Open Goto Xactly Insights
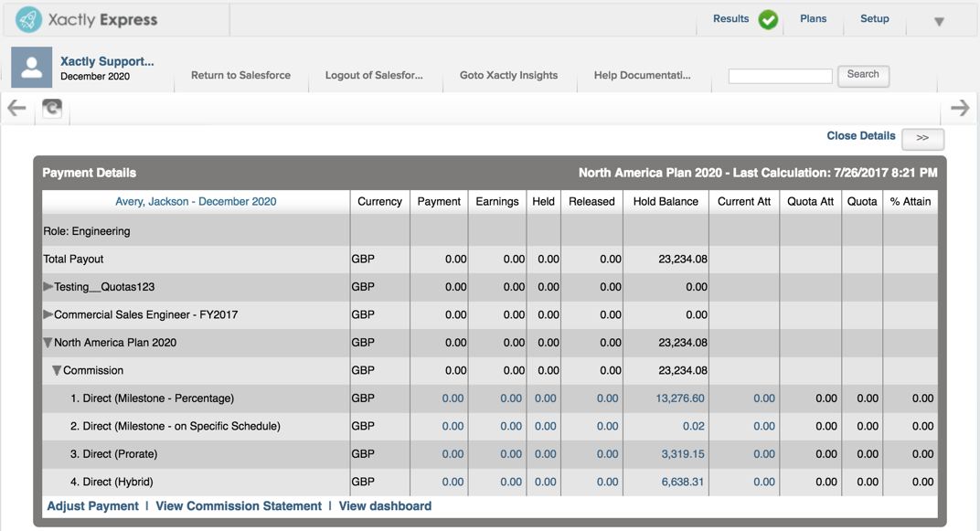The image size is (980, 531). [x=509, y=75]
